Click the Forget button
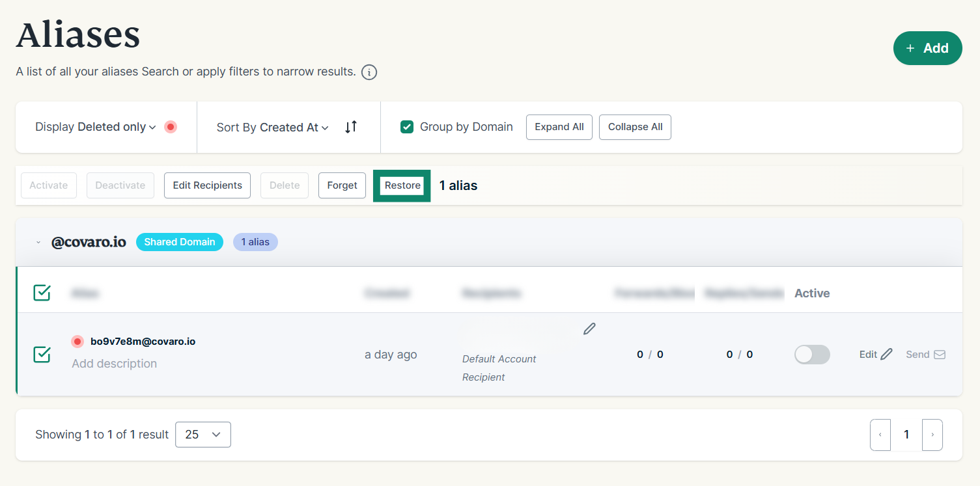The height and width of the screenshot is (486, 980). click(x=342, y=185)
